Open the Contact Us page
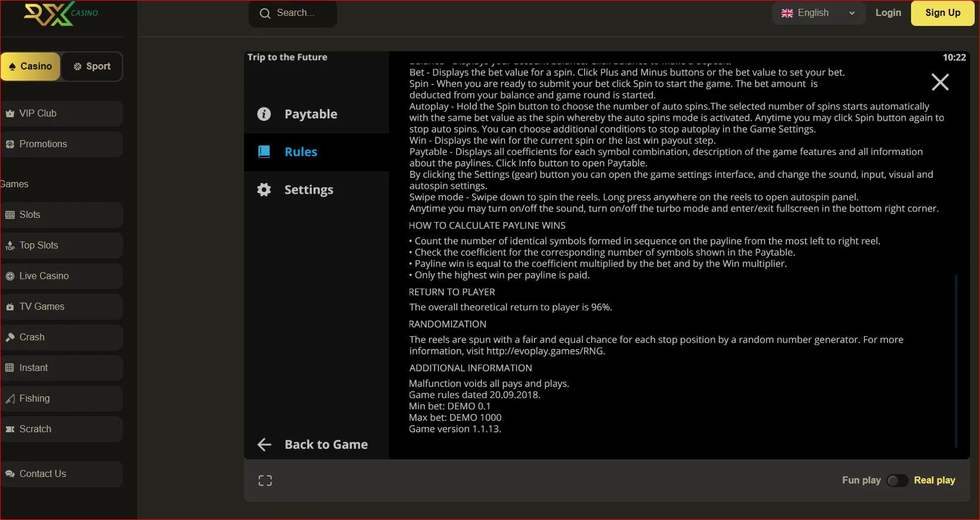Viewport: 980px width, 520px height. (62, 474)
